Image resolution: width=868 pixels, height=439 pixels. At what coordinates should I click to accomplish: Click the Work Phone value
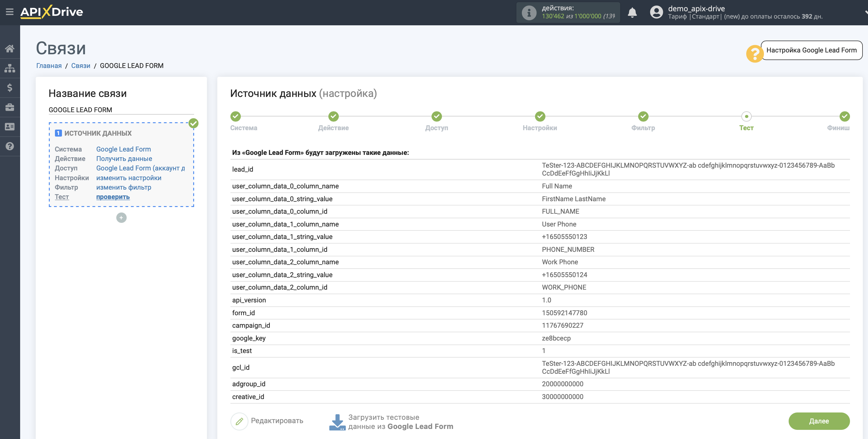pos(560,262)
